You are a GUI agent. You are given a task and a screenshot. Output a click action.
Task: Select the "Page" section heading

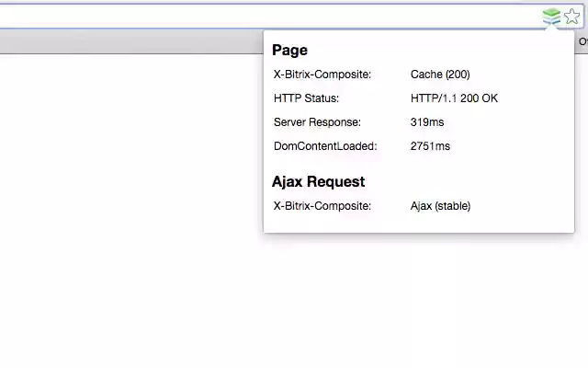pyautogui.click(x=289, y=51)
